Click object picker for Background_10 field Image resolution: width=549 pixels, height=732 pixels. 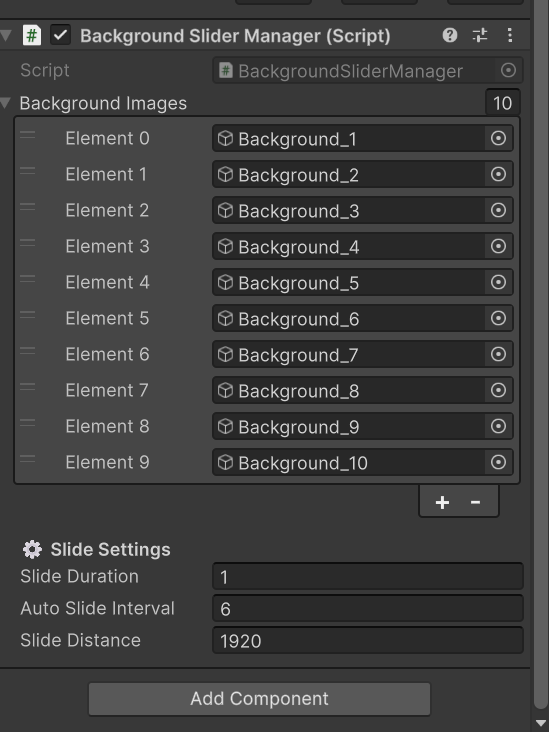point(498,462)
